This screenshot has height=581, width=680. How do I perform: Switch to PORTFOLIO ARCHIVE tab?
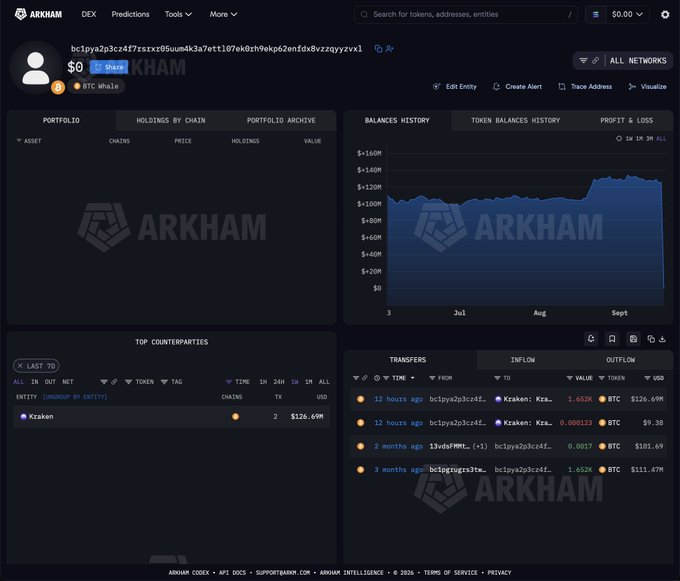click(x=281, y=121)
